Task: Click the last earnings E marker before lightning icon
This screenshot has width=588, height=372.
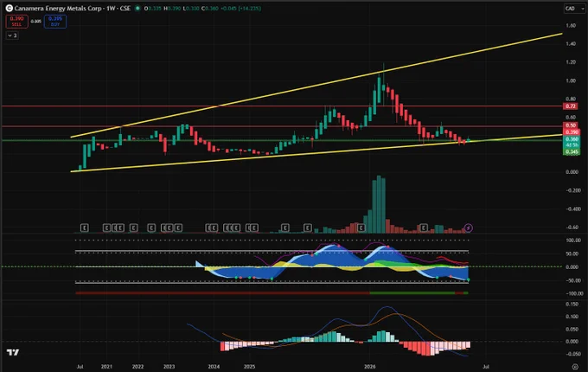Action: (424, 228)
